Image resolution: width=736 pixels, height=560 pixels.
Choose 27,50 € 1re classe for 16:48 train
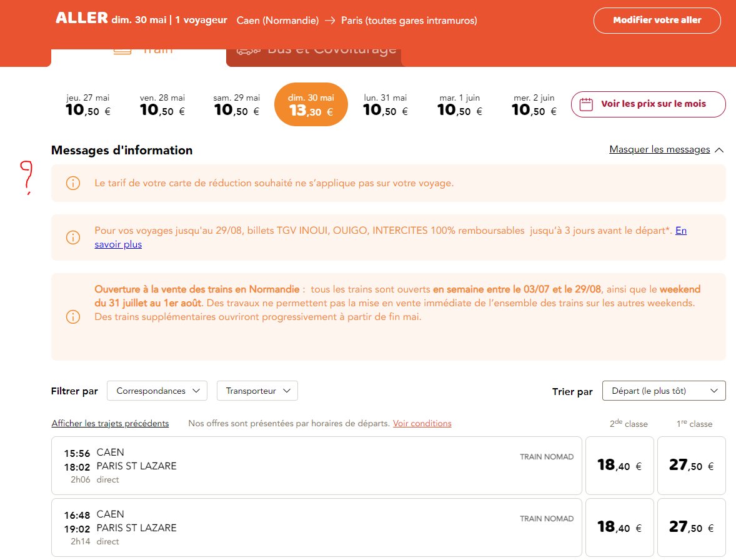point(692,527)
